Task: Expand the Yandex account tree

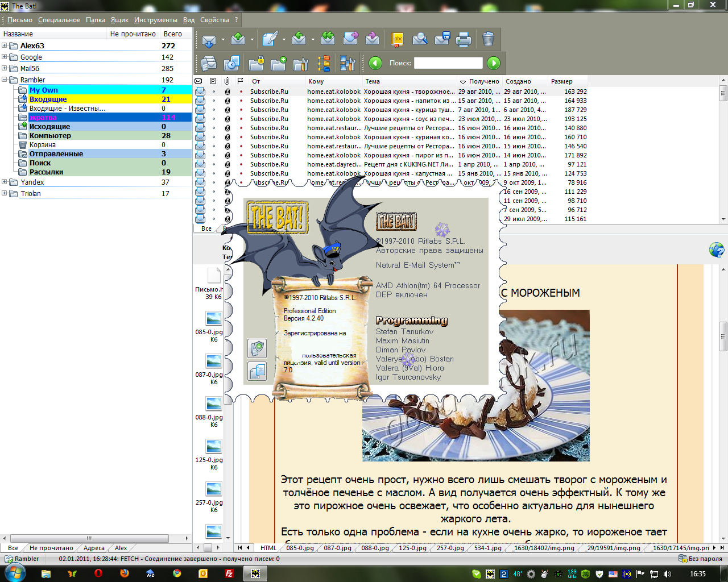Action: pos(5,182)
